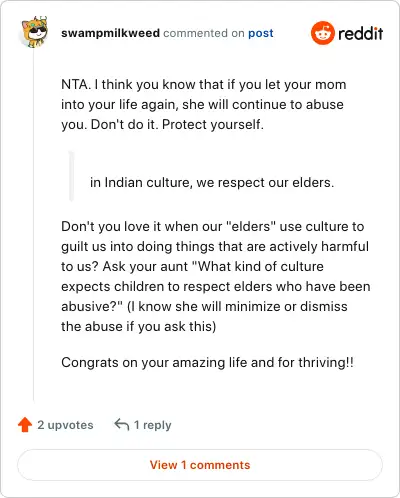Click the "Congrats on your amazing life" line
The height and width of the screenshot is (498, 400).
click(207, 362)
